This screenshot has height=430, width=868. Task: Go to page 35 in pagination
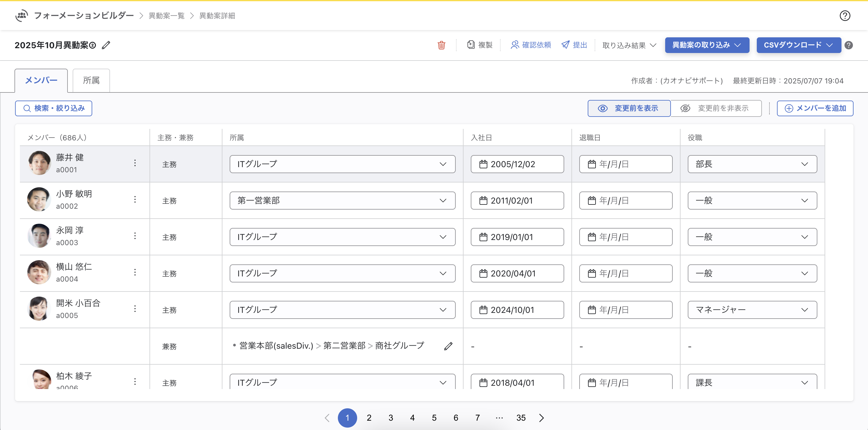pos(520,418)
